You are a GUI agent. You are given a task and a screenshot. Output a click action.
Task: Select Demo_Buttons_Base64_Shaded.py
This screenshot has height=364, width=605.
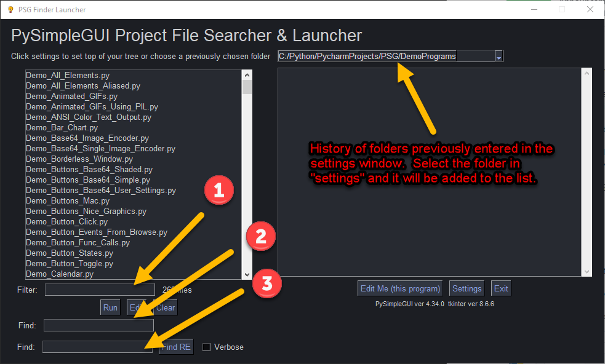click(x=89, y=169)
